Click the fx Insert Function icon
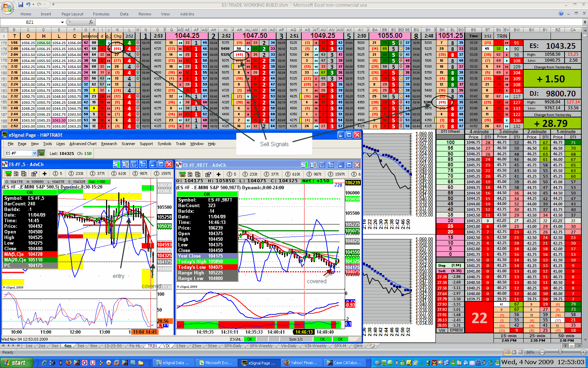 pyautogui.click(x=92, y=22)
